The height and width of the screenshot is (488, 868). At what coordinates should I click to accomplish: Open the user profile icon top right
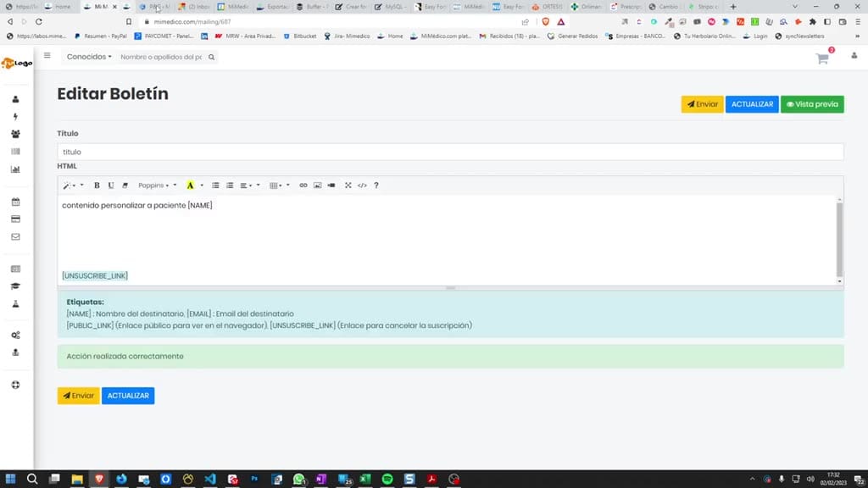(x=854, y=56)
